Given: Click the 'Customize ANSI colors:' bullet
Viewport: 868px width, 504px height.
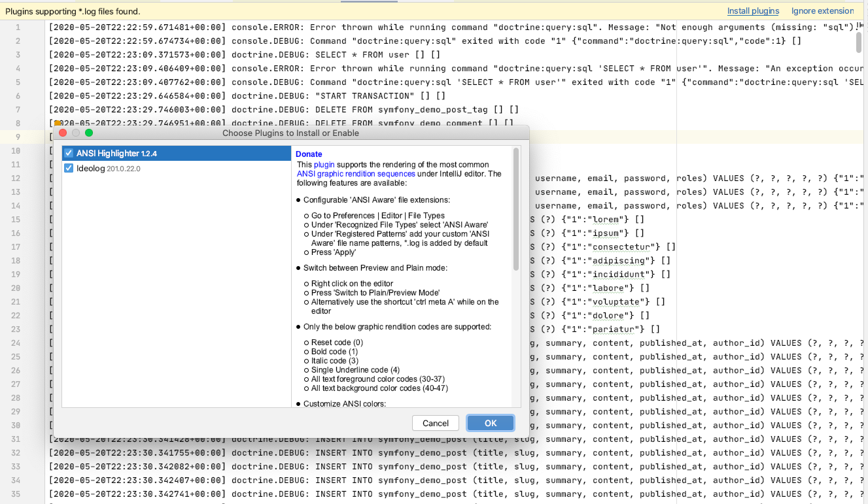Looking at the screenshot, I should pos(345,404).
